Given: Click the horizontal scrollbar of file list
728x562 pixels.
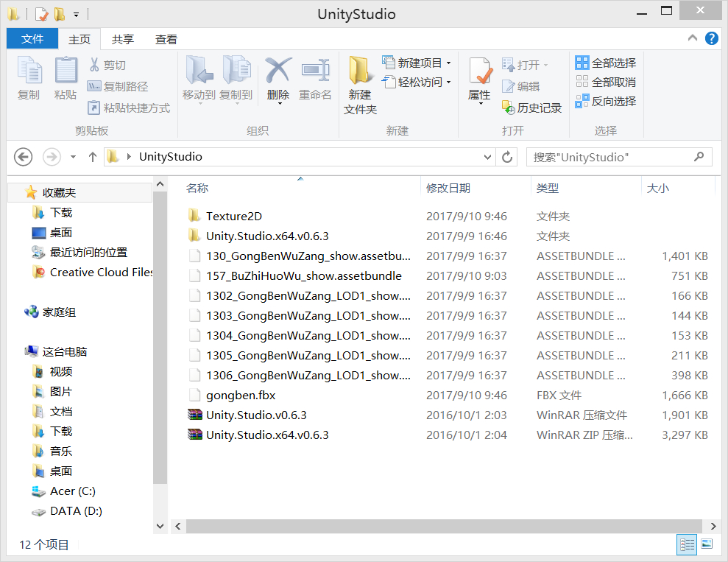Looking at the screenshot, I should [x=444, y=526].
